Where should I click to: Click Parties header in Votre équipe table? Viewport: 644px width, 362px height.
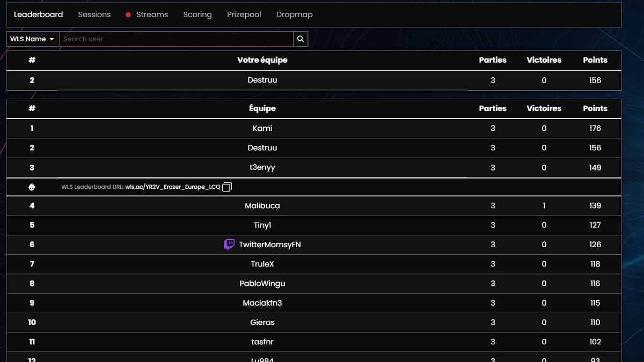[x=493, y=60]
